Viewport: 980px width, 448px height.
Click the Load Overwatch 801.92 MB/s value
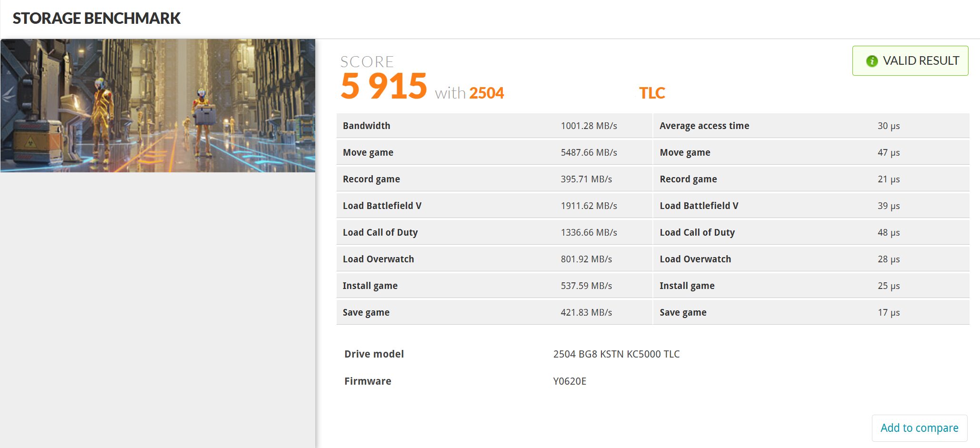tap(586, 259)
